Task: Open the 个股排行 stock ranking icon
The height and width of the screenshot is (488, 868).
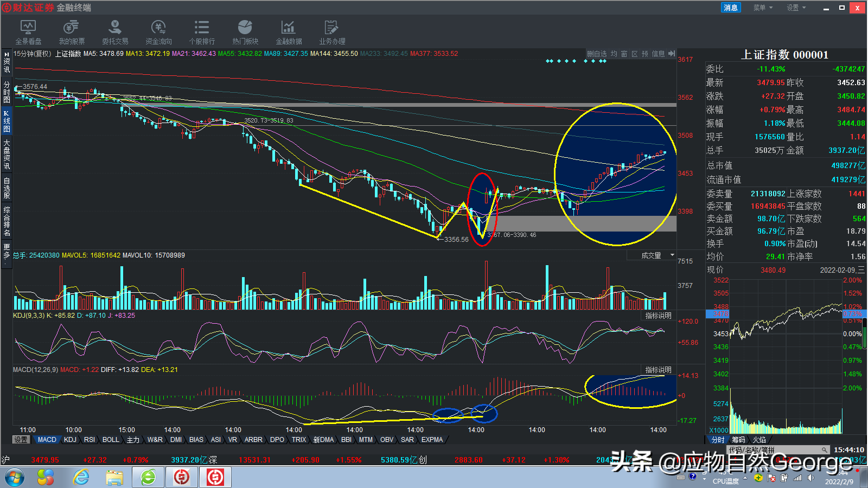Action: (x=202, y=33)
